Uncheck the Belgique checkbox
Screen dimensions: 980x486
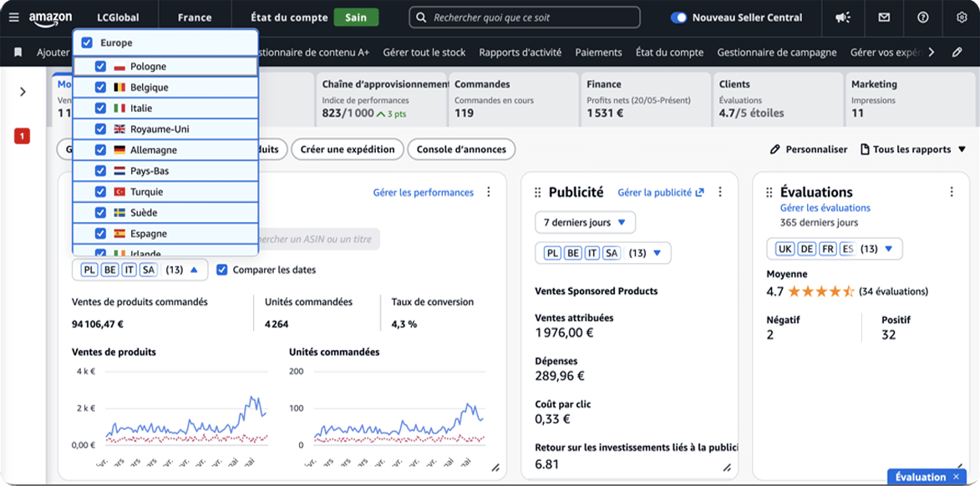[100, 88]
